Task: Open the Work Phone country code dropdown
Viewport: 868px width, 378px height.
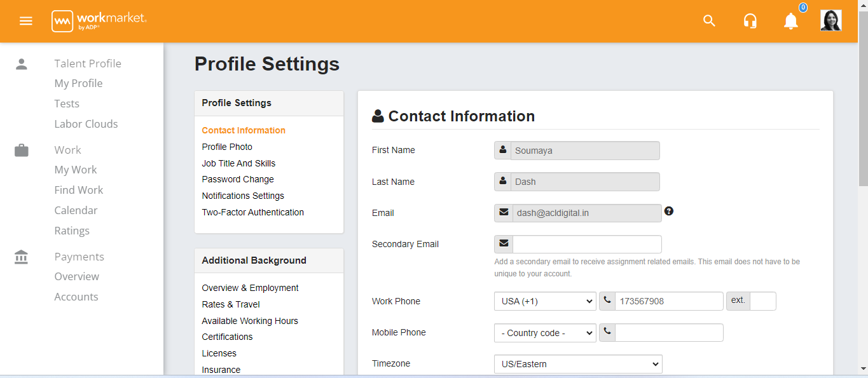Action: pyautogui.click(x=544, y=300)
